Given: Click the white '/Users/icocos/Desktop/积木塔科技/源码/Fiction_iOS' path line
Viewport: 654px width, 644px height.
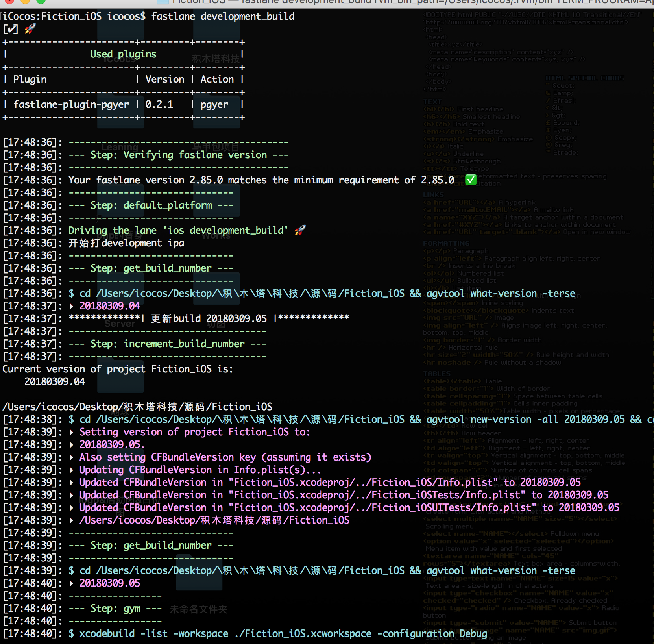Looking at the screenshot, I should [x=137, y=407].
